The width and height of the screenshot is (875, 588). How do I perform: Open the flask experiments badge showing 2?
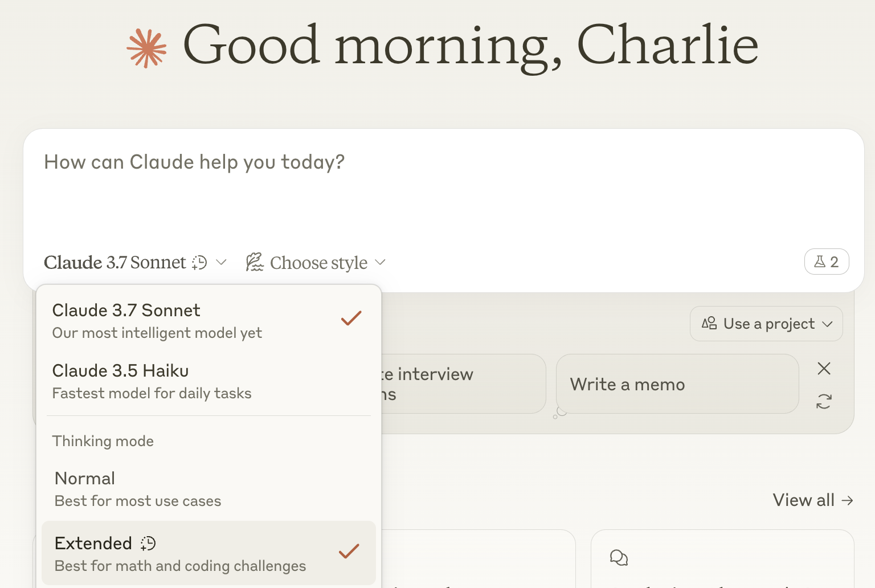point(827,262)
